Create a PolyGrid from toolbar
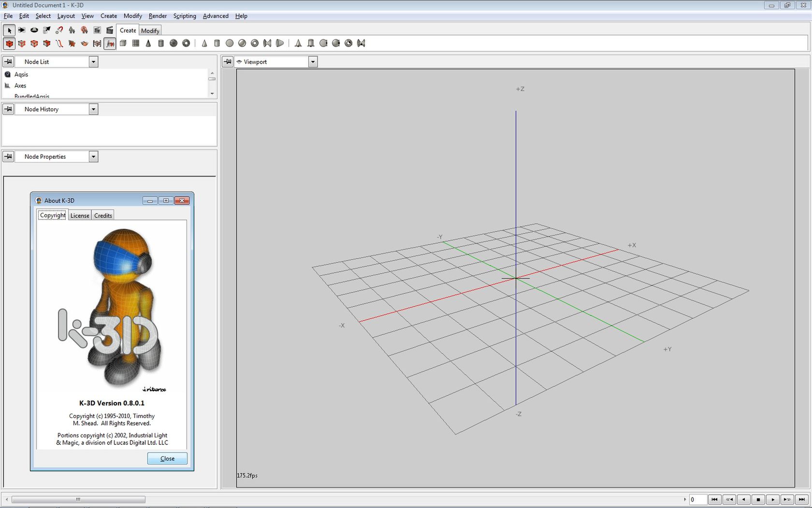The width and height of the screenshot is (812, 508). click(136, 43)
